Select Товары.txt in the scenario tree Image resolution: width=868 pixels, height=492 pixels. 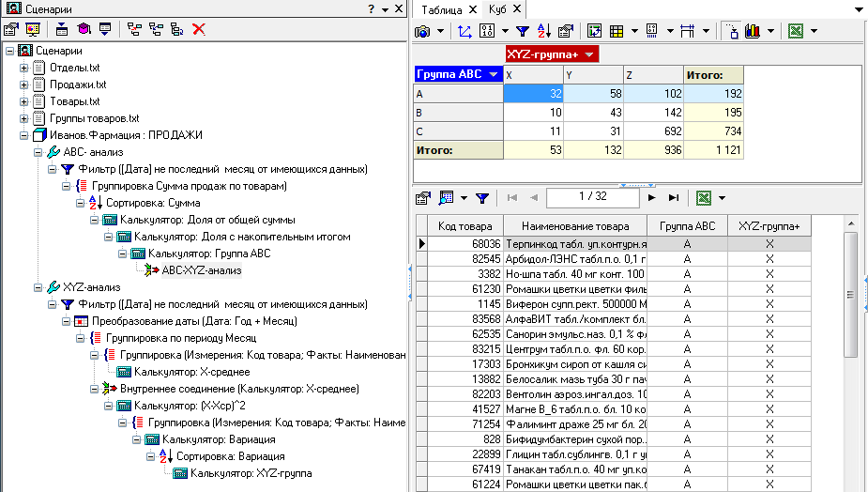point(75,101)
